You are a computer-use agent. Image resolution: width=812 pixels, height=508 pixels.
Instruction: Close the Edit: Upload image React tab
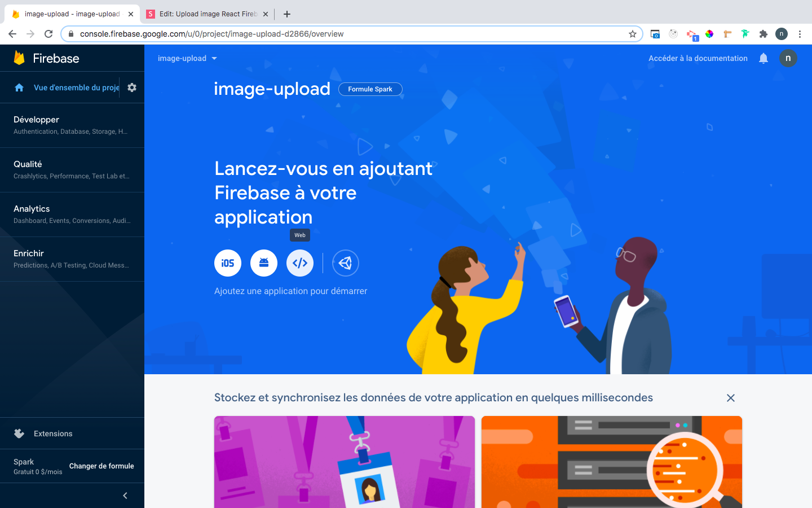click(x=266, y=14)
